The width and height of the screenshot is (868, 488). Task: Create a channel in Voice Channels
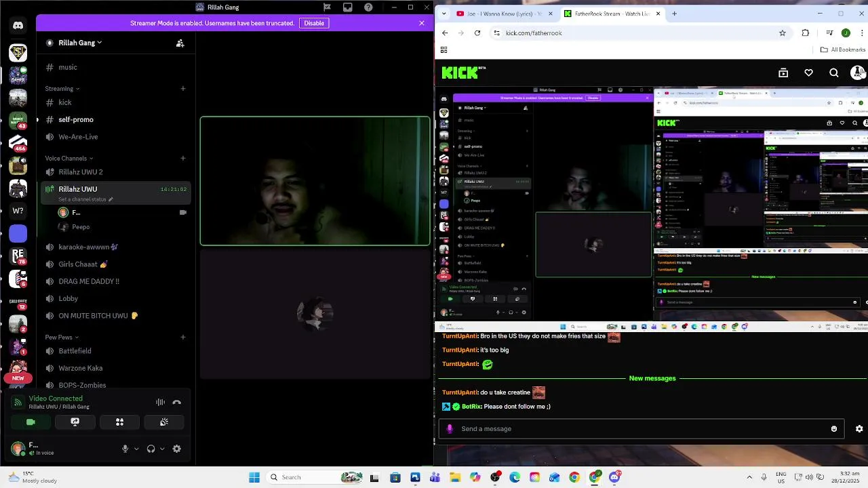[x=183, y=159]
